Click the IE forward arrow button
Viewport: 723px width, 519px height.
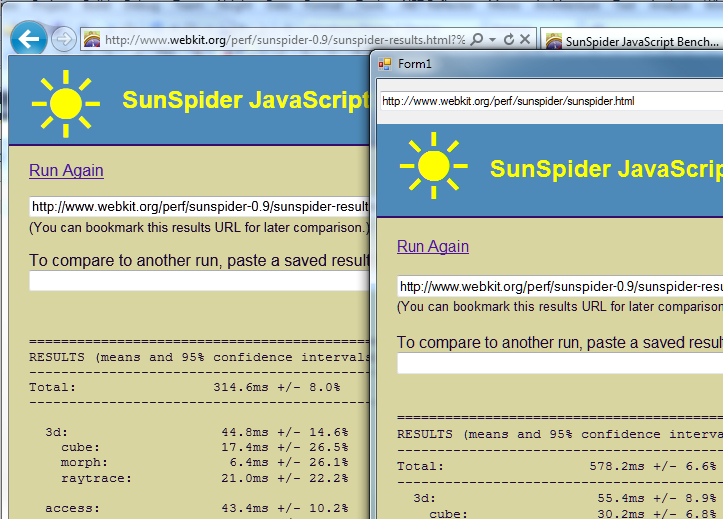tap(64, 40)
